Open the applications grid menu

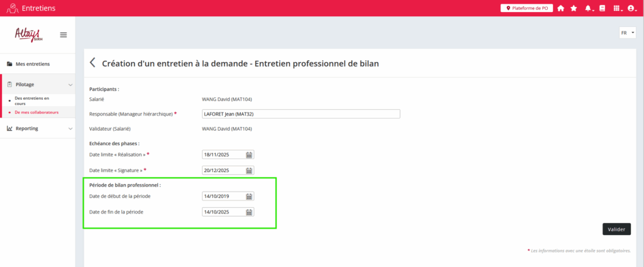(616, 8)
